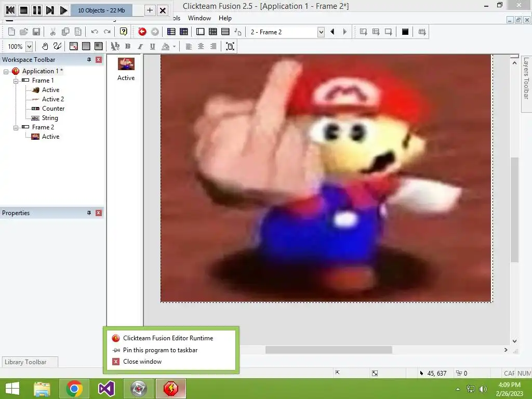The height and width of the screenshot is (399, 532).
Task: Open the Event list editor icon
Action: pos(225,32)
